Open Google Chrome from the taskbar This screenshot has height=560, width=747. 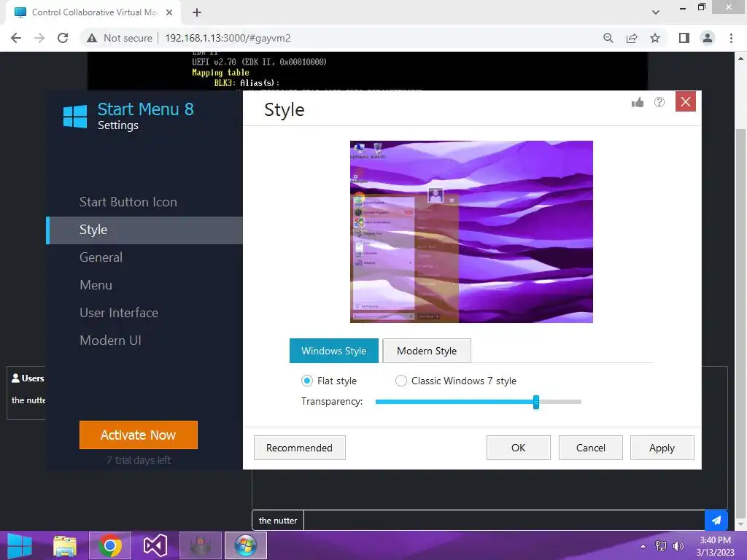tap(110, 545)
